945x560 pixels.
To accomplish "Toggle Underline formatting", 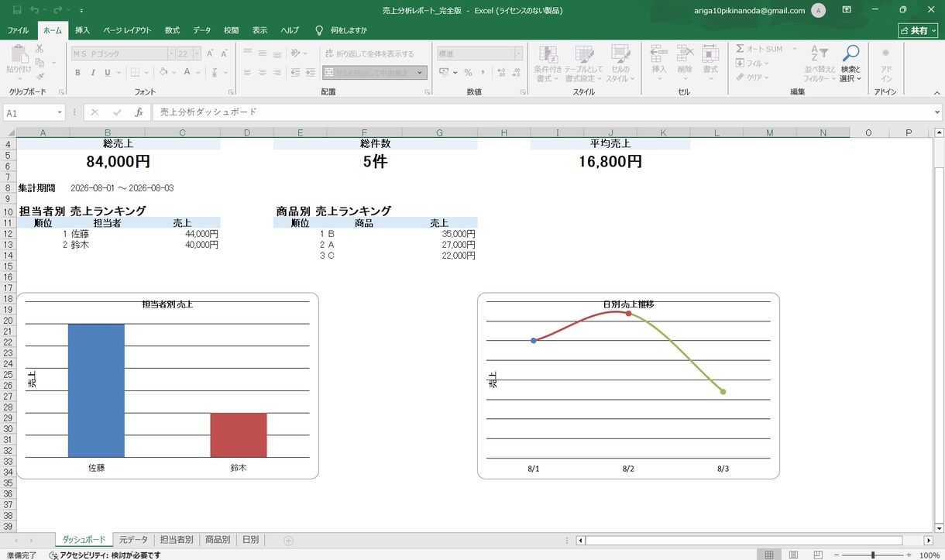I will pyautogui.click(x=108, y=72).
